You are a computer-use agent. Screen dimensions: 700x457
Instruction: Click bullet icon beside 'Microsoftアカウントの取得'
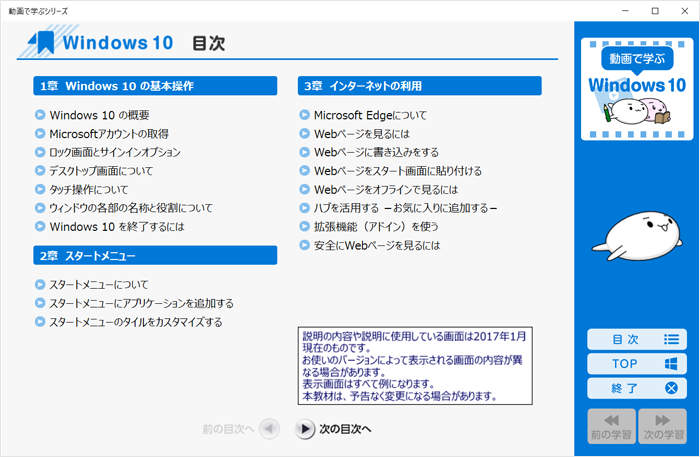point(40,134)
